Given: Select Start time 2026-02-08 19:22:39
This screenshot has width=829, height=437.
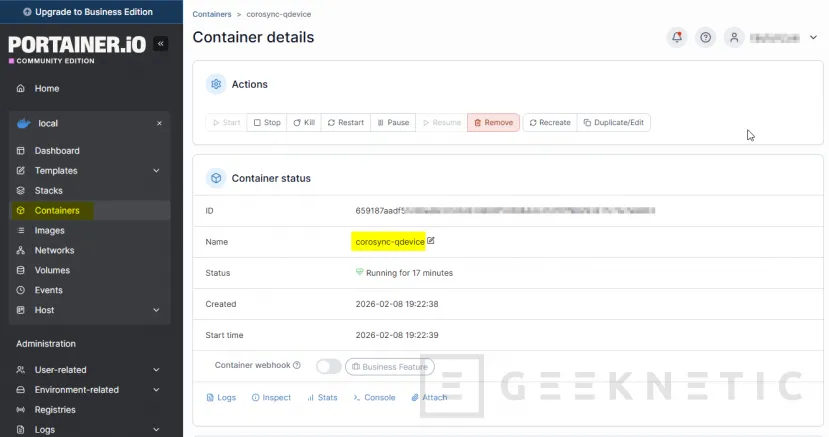Looking at the screenshot, I should [397, 335].
